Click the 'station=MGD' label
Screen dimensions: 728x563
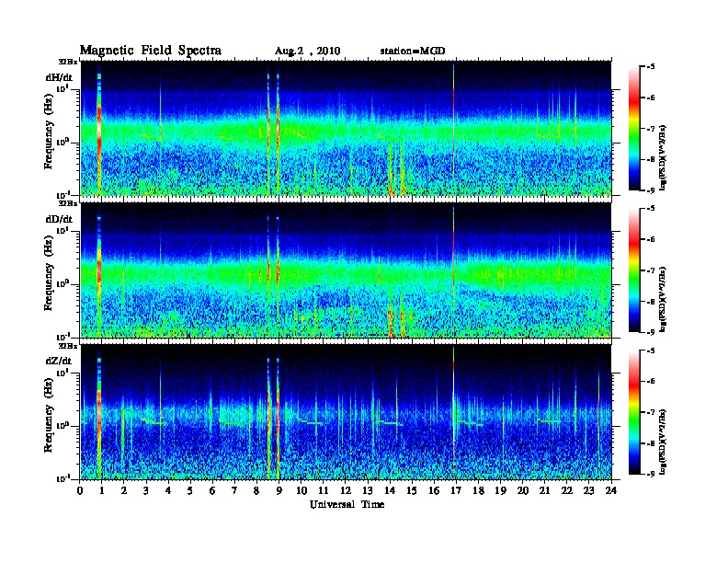pyautogui.click(x=413, y=51)
